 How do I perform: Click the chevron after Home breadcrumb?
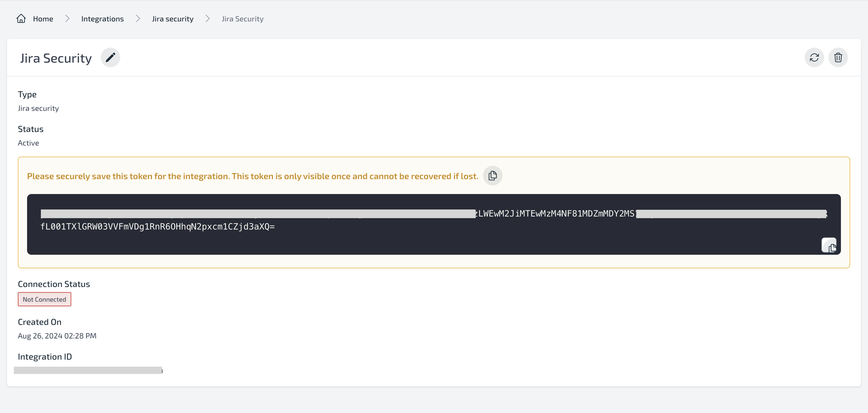pyautogui.click(x=67, y=19)
